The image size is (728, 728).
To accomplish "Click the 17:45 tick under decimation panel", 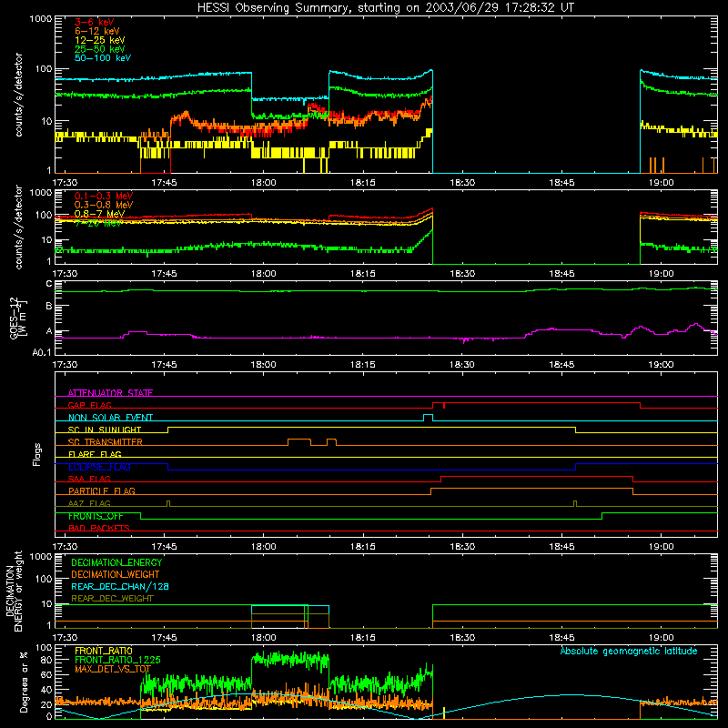I will point(164,638).
